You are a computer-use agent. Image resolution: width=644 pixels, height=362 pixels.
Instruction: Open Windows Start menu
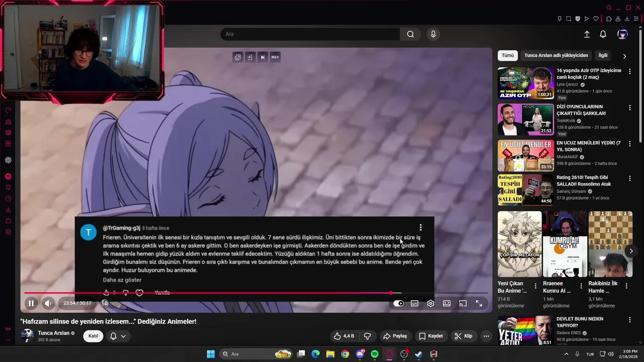[x=211, y=354]
